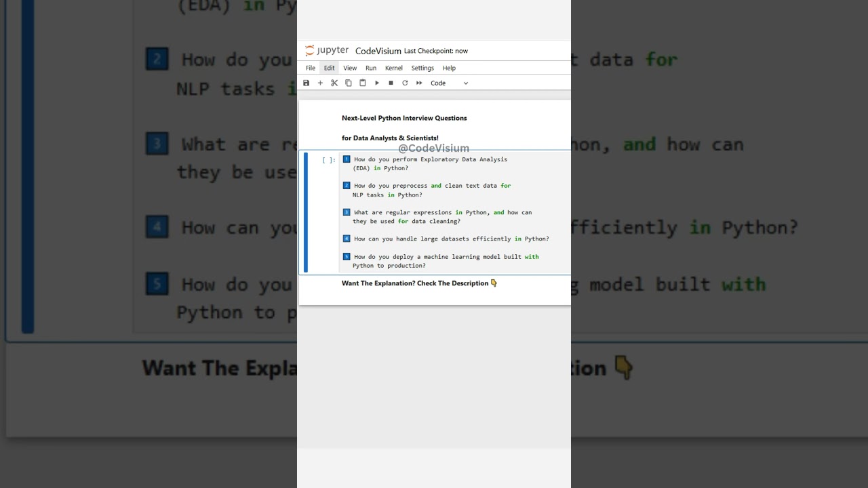Open the View menu

(350, 68)
